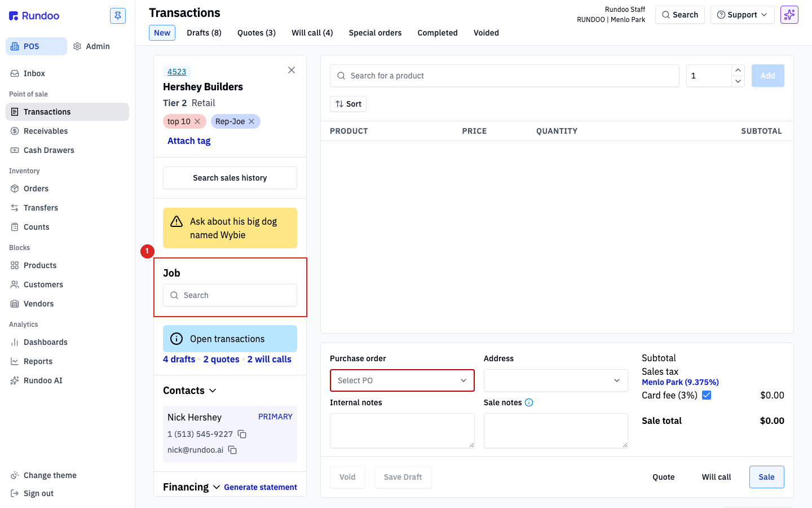This screenshot has width=812, height=508.
Task: Decrease the quantity with the down arrow
Action: coord(738,81)
